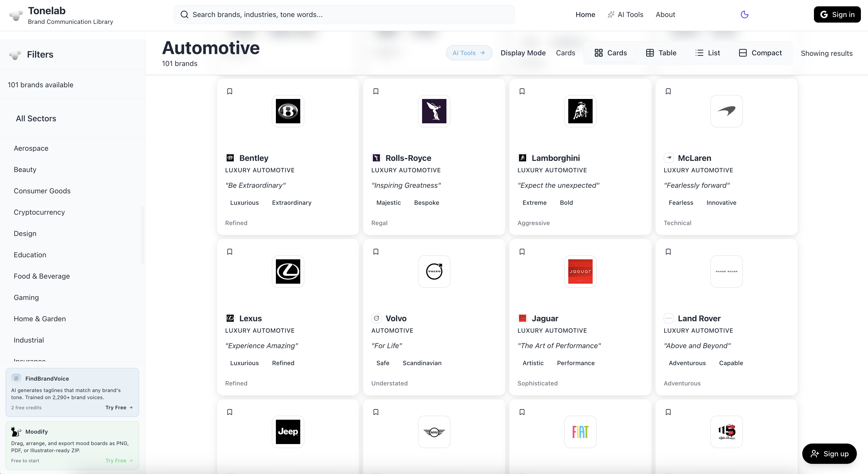Screen dimensions: 868x474
Task: Click the AI Tools pill button
Action: pos(469,53)
